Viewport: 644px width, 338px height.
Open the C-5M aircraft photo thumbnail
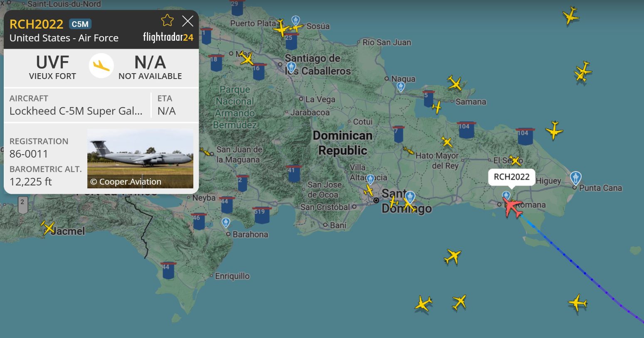pos(140,158)
